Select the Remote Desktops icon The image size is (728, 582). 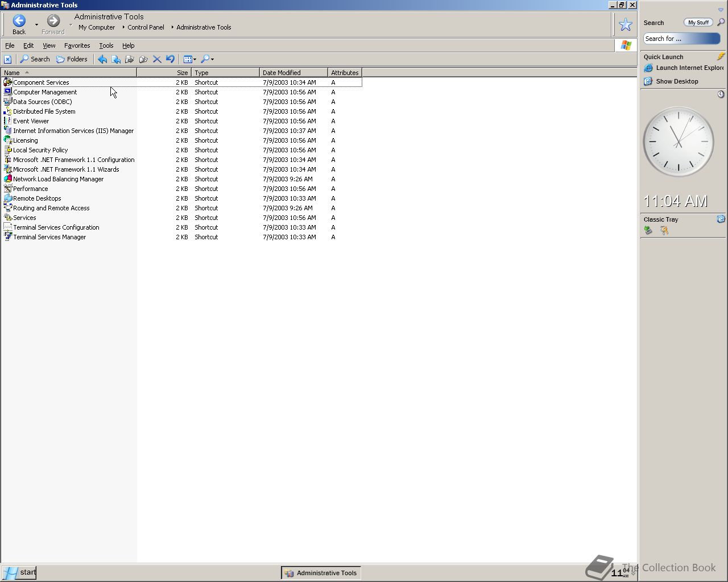click(x=7, y=198)
